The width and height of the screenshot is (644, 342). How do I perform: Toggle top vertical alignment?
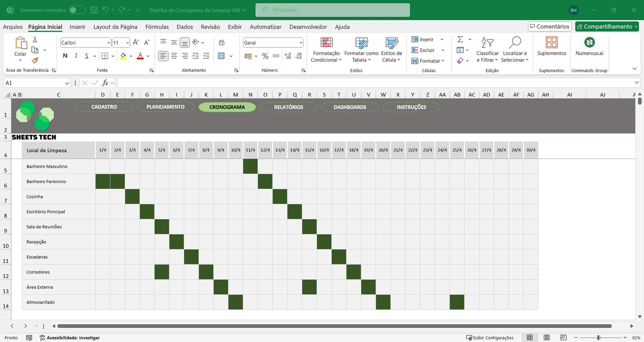pyautogui.click(x=163, y=42)
